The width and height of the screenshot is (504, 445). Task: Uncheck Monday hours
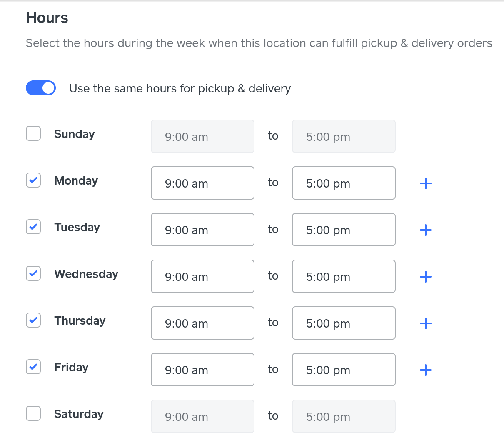point(33,180)
